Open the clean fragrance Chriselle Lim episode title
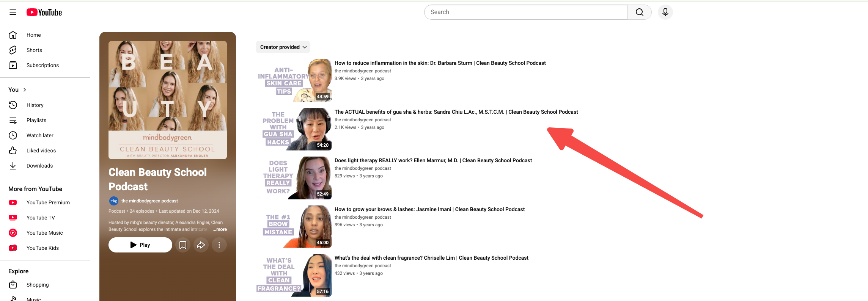Image resolution: width=868 pixels, height=301 pixels. tap(431, 258)
